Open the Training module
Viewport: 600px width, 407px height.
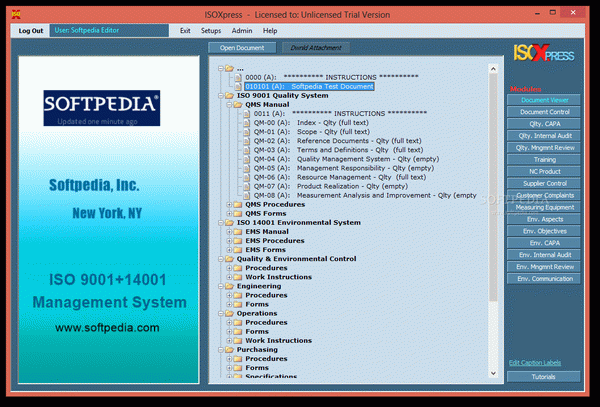(544, 160)
